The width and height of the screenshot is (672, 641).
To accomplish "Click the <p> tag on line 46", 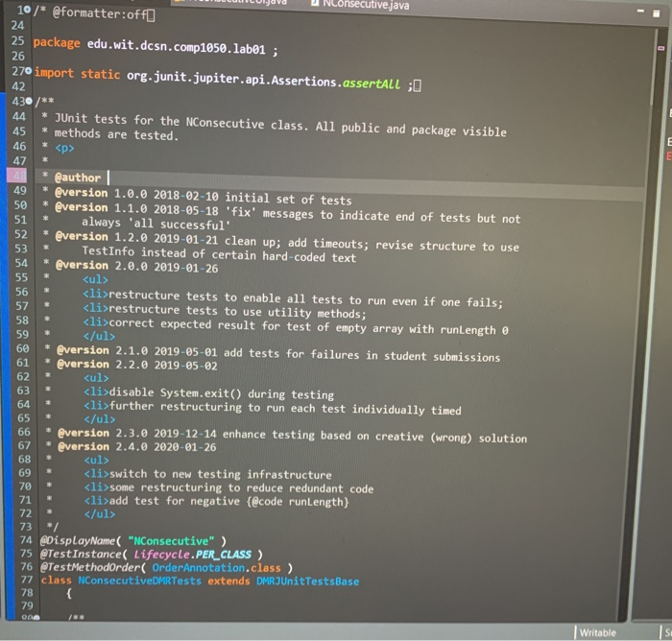I will (x=64, y=148).
